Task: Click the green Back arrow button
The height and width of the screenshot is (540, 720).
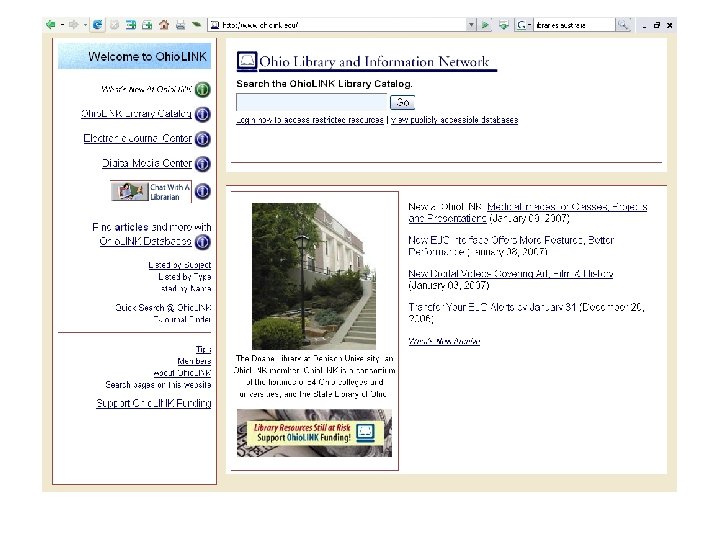Action: tap(51, 25)
